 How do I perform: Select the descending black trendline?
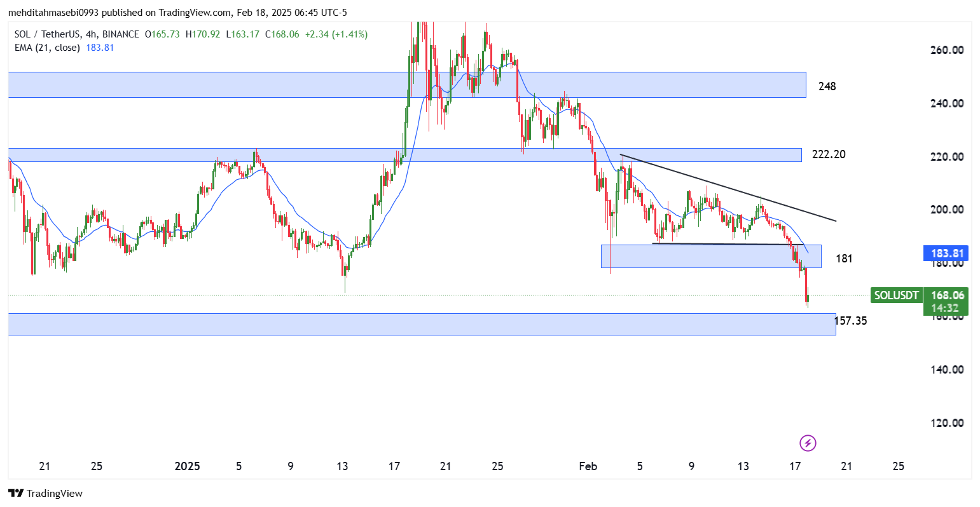[x=728, y=188]
